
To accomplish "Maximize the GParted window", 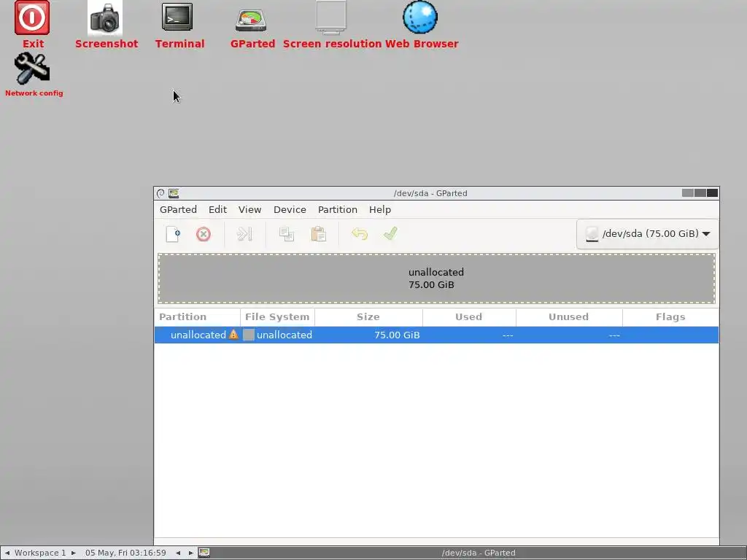I will (x=700, y=192).
